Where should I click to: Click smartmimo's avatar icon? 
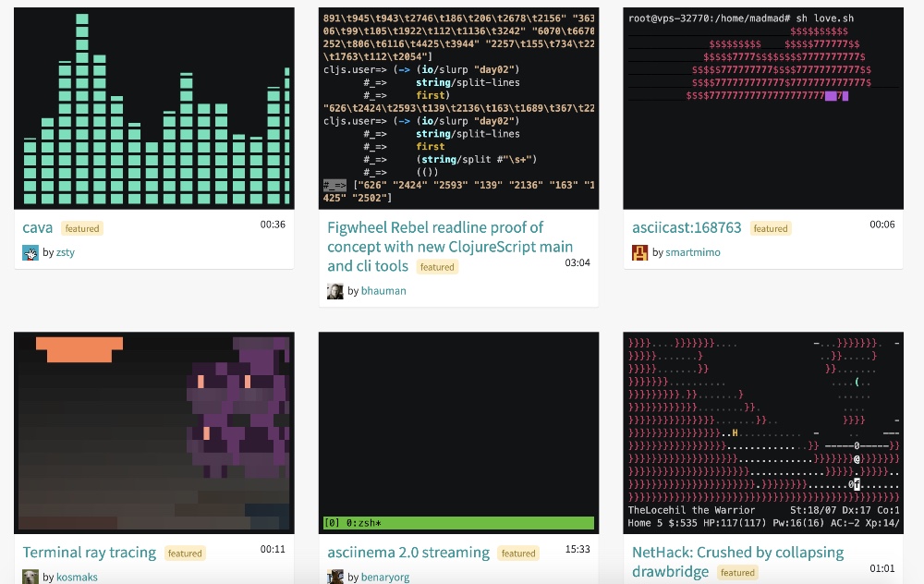coord(639,252)
